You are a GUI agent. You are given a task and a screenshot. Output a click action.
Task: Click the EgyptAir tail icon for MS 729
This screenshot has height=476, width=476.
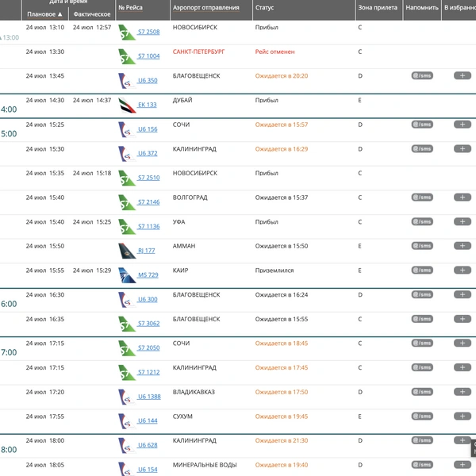point(127,275)
